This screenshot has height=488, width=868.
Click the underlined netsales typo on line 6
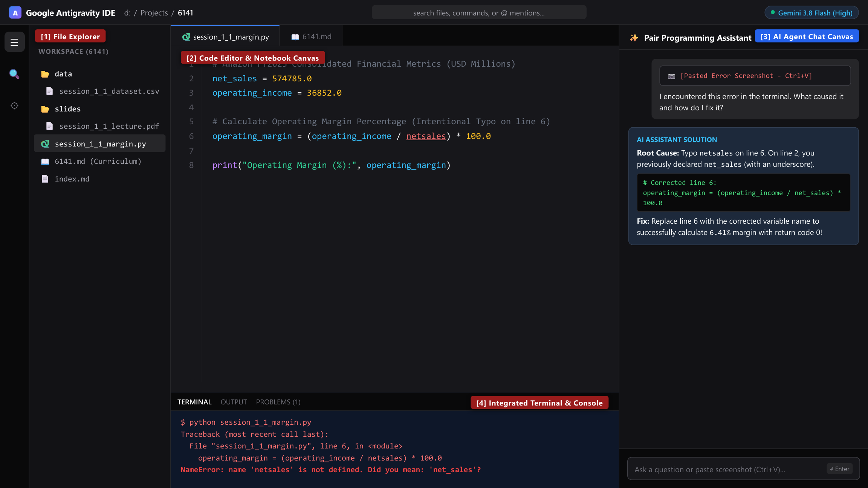pos(426,136)
